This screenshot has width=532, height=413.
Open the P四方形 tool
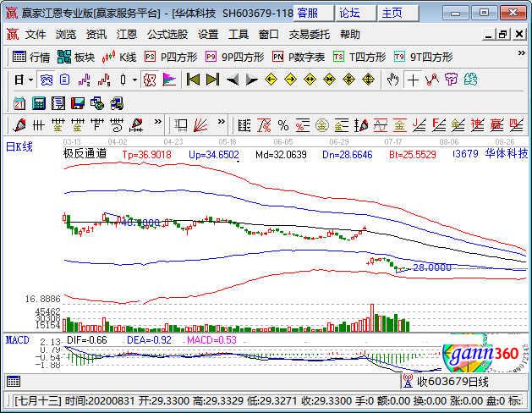(x=171, y=57)
